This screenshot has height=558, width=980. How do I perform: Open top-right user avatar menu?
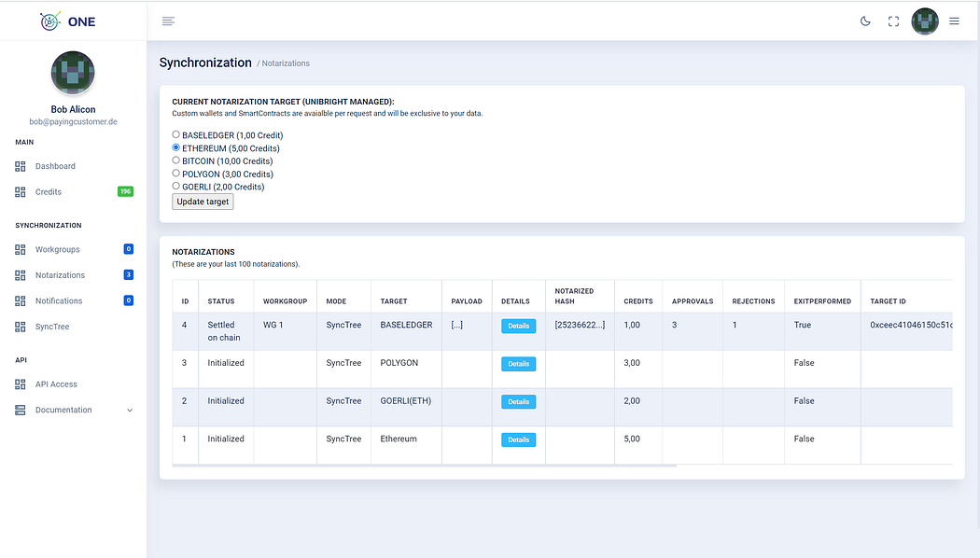tap(925, 21)
